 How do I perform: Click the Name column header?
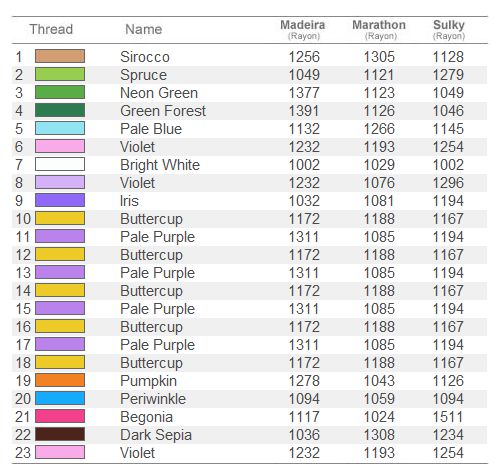144,29
